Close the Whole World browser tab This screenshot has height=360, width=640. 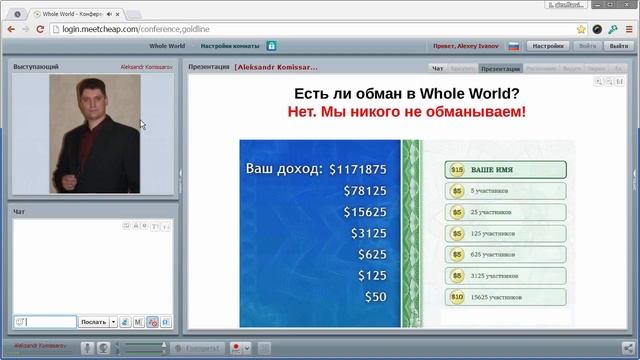tap(118, 14)
